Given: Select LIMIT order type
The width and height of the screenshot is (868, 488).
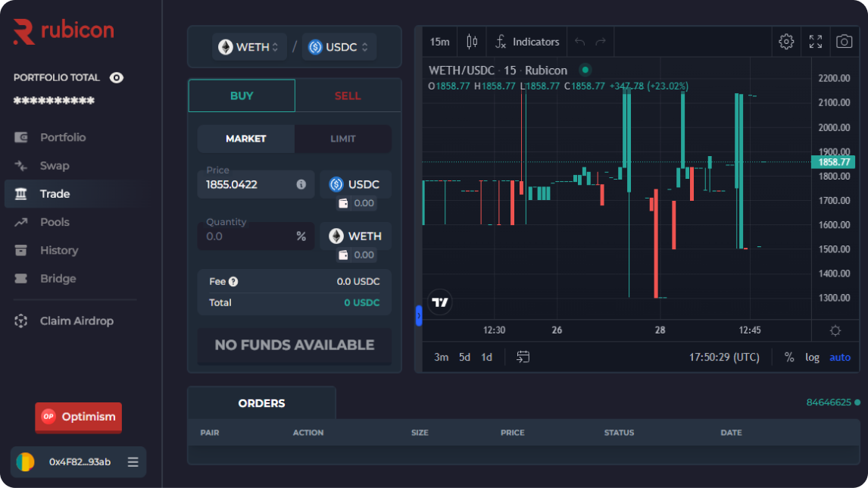Looking at the screenshot, I should tap(343, 139).
